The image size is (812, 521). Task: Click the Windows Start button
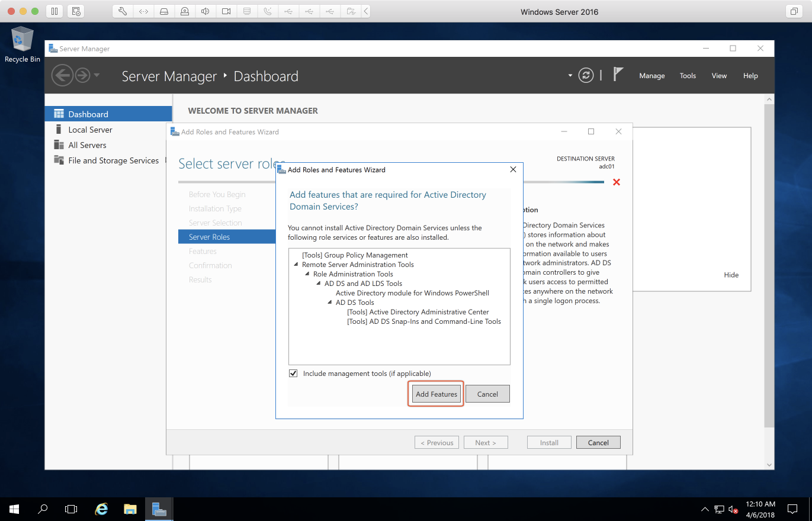(x=14, y=509)
